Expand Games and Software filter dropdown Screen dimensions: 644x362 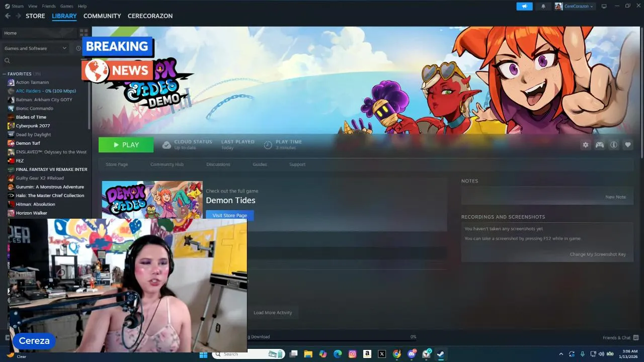click(x=35, y=48)
